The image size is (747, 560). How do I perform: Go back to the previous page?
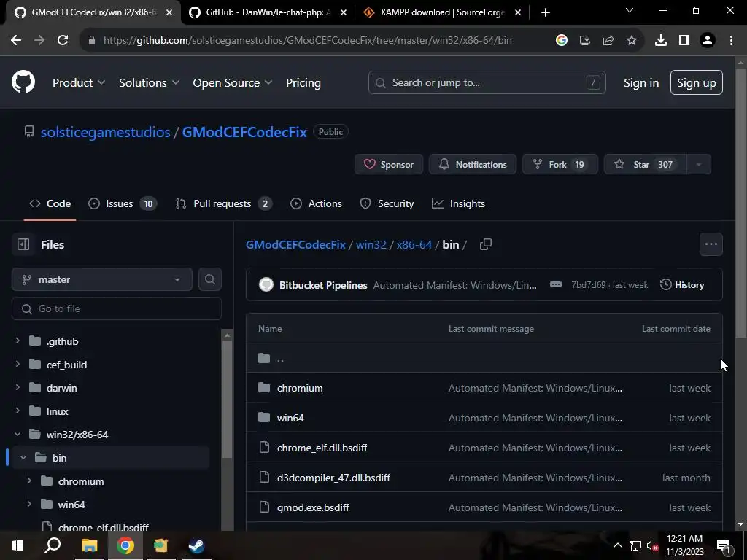16,41
